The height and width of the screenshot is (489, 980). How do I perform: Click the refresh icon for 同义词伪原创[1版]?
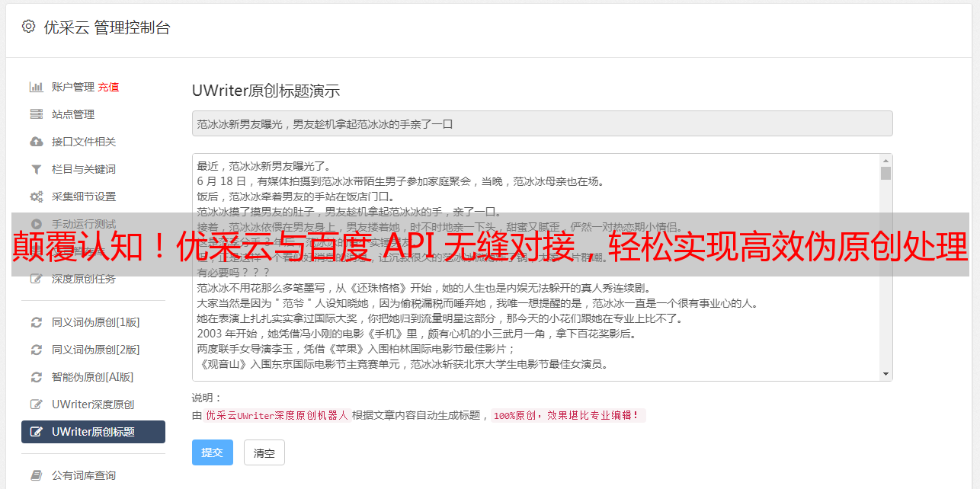tap(36, 322)
